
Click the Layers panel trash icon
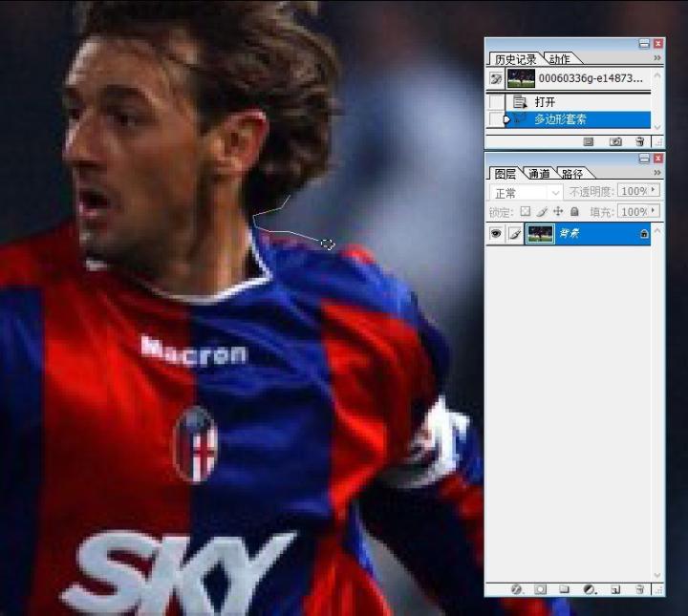pos(639,589)
